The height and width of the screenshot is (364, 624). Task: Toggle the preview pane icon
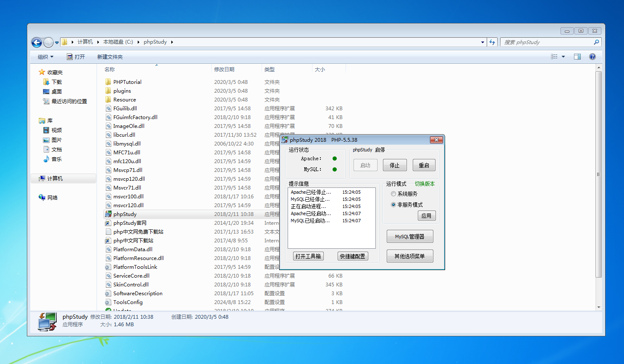pyautogui.click(x=577, y=57)
